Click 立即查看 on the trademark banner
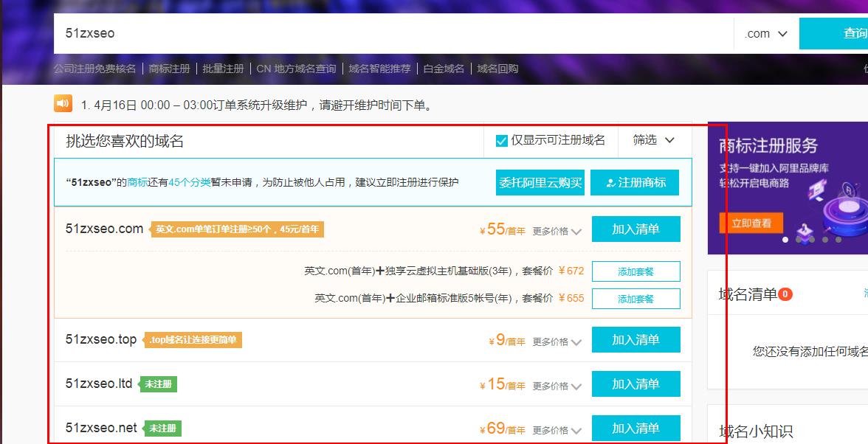The height and width of the screenshot is (444, 868). coord(751,222)
